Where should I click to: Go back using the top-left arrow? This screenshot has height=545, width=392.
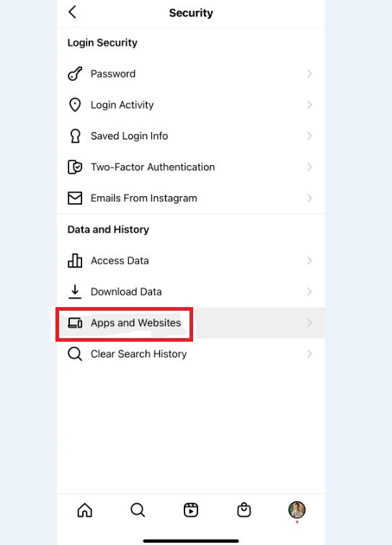pyautogui.click(x=72, y=12)
